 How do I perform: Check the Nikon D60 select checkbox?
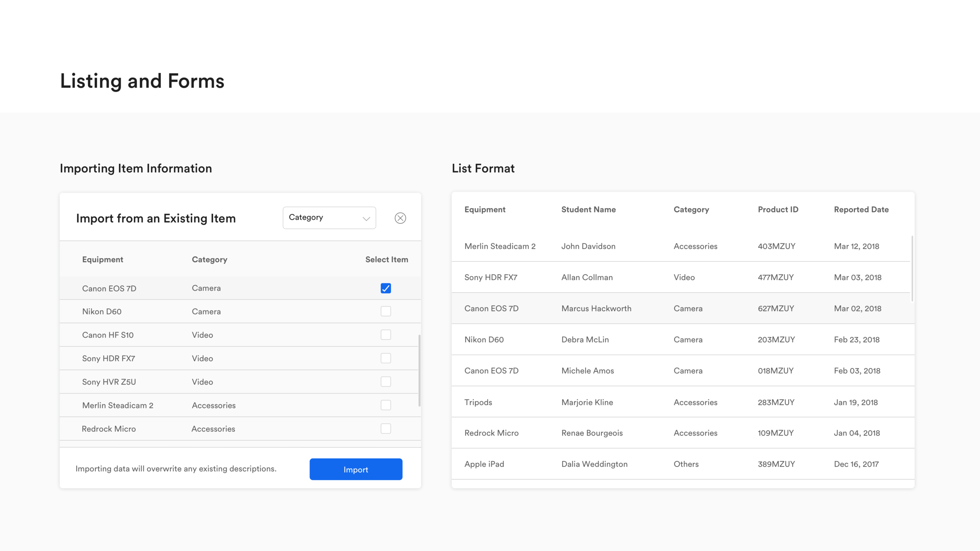tap(386, 311)
